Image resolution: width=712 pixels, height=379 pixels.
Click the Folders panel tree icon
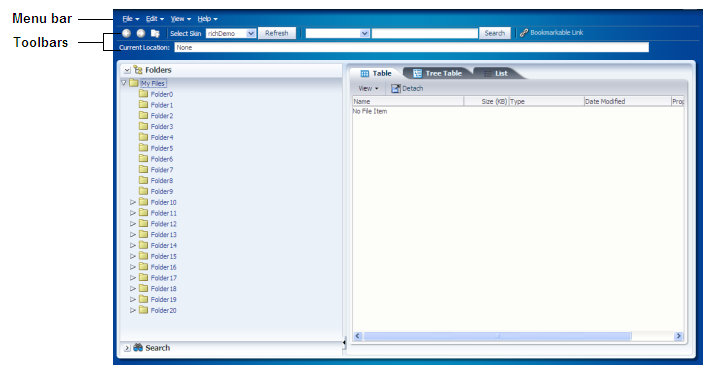pos(138,70)
